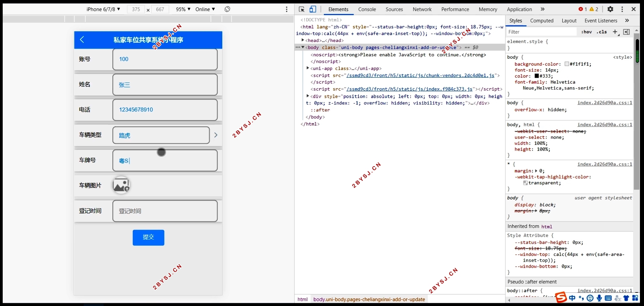Click the #333 color swatch
The height and width of the screenshot is (306, 644).
pyautogui.click(x=537, y=76)
